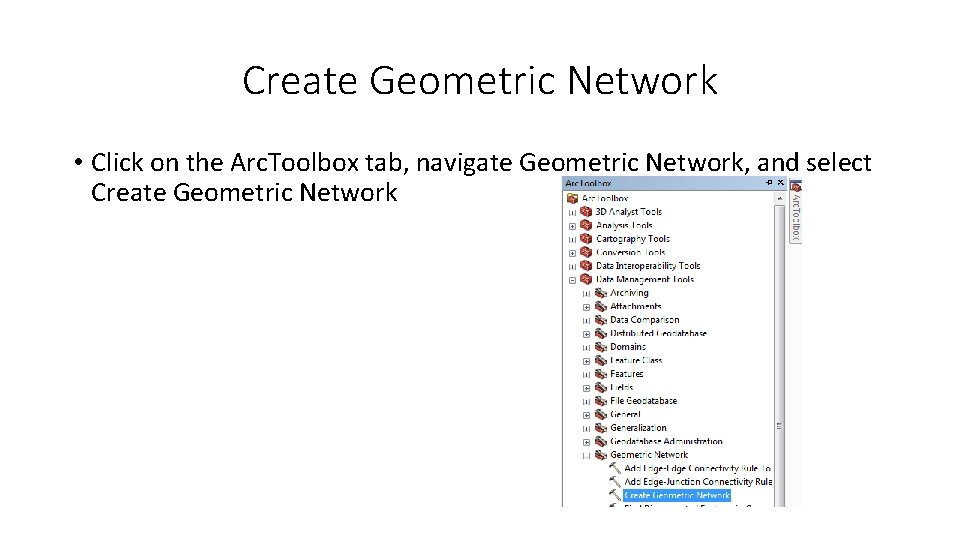Click hammer icon beside Create Geometric Network

[615, 495]
